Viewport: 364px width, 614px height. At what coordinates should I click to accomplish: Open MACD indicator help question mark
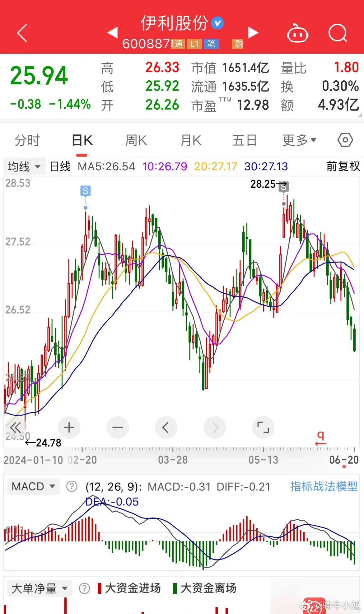pyautogui.click(x=72, y=486)
